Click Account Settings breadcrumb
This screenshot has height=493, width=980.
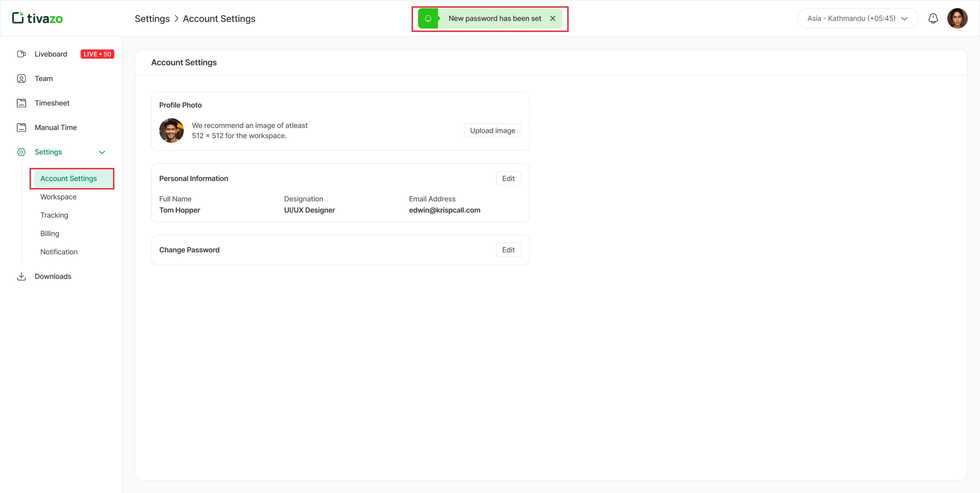coord(219,19)
